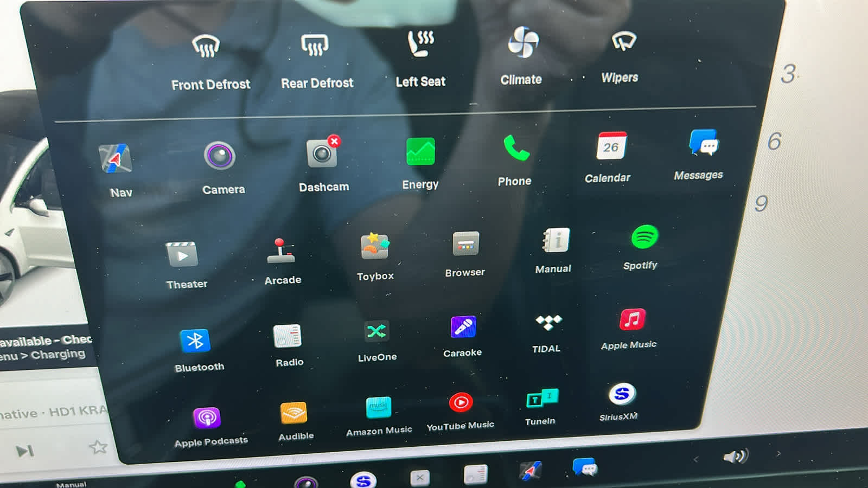Tap the X icon in the dock
The width and height of the screenshot is (868, 488).
pyautogui.click(x=419, y=478)
